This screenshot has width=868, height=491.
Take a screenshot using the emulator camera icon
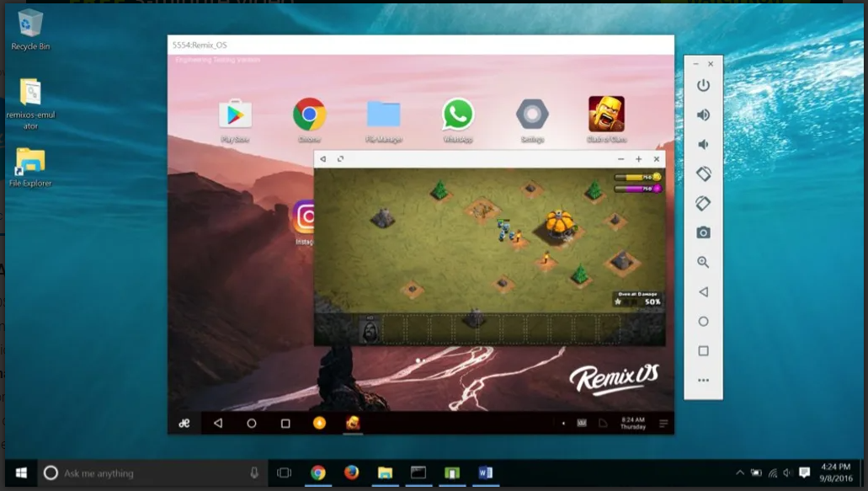click(703, 233)
